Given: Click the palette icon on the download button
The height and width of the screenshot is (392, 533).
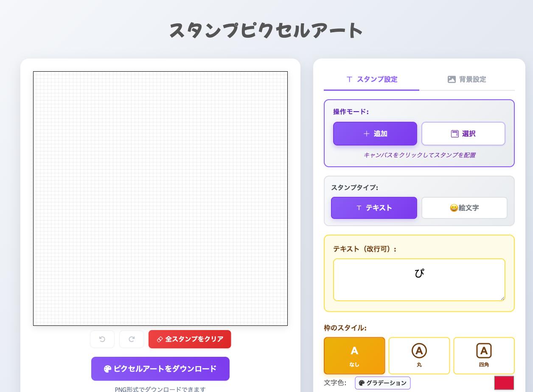Looking at the screenshot, I should pos(107,369).
